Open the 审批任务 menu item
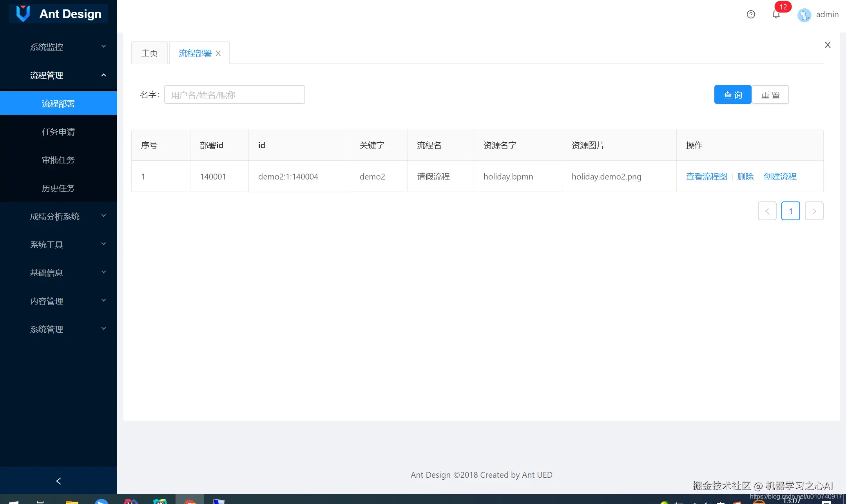Image resolution: width=846 pixels, height=504 pixels. coord(58,160)
